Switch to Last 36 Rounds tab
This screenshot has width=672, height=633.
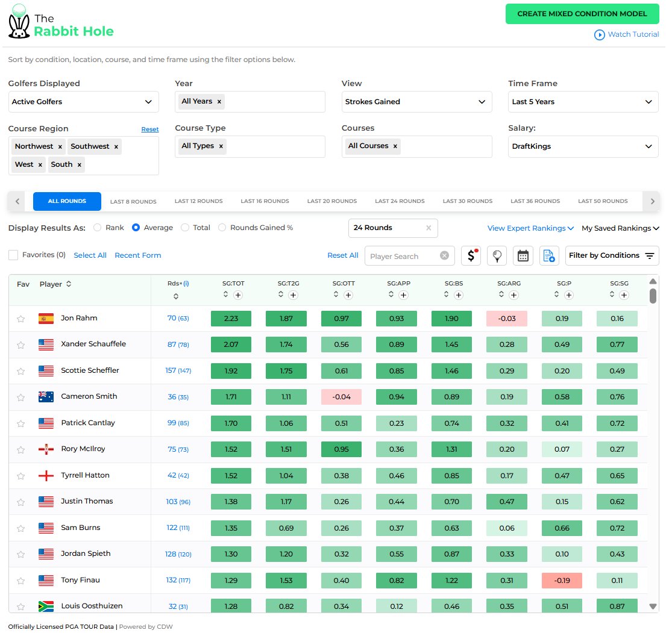(535, 201)
